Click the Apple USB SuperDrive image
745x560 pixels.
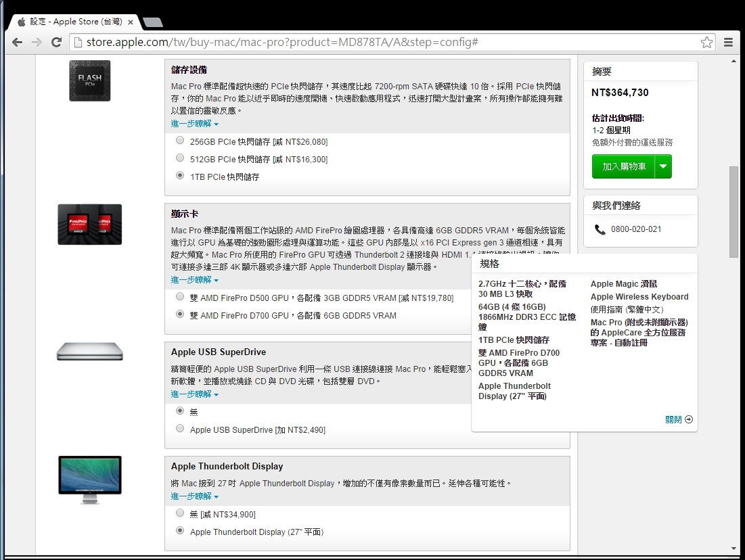tap(90, 352)
